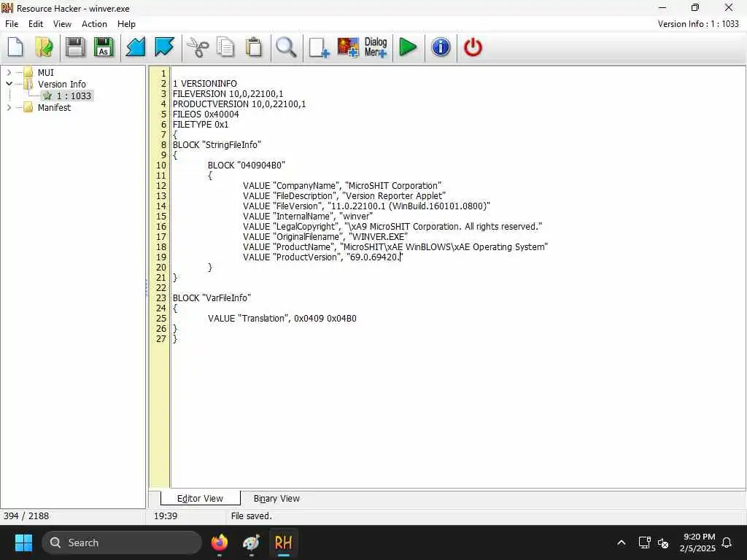Open Find with the magnifying glass icon
The height and width of the screenshot is (560, 747).
pos(286,47)
